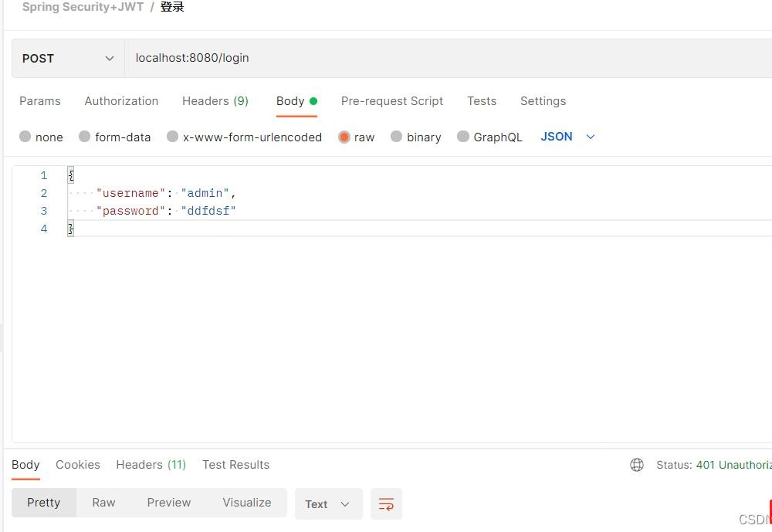Choose x-www-form-urlencoded body type
Screen dimensions: 772x532
click(173, 137)
